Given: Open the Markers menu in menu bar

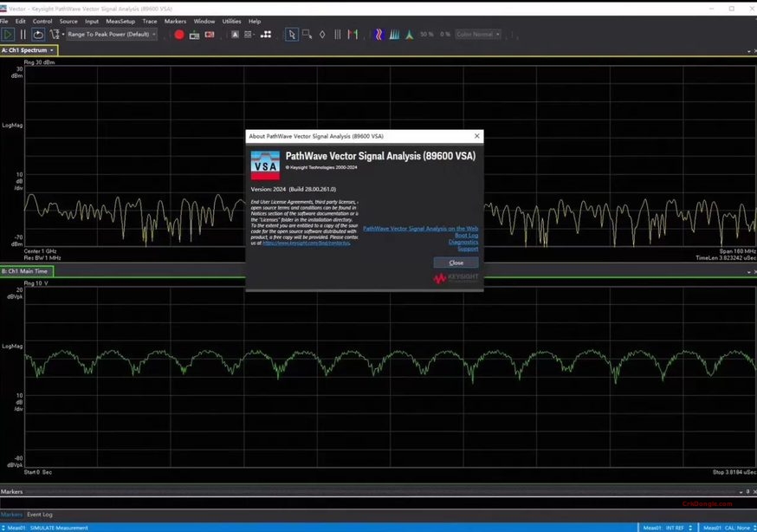Looking at the screenshot, I should pos(175,22).
